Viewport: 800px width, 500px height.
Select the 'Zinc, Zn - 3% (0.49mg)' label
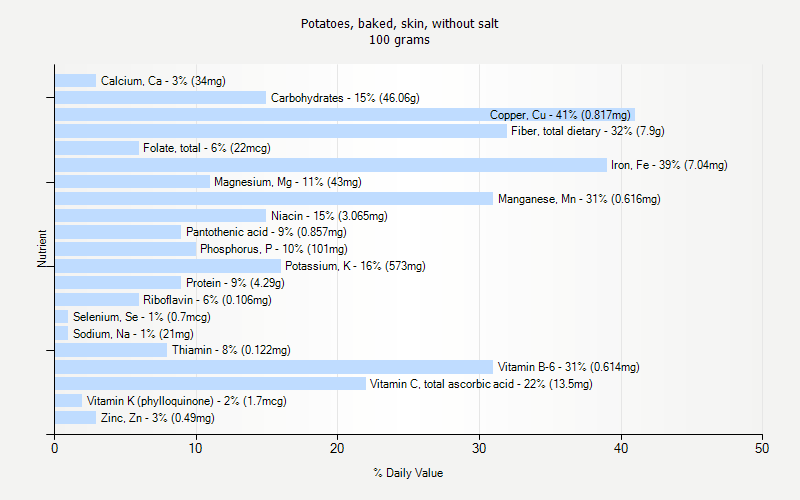(158, 418)
